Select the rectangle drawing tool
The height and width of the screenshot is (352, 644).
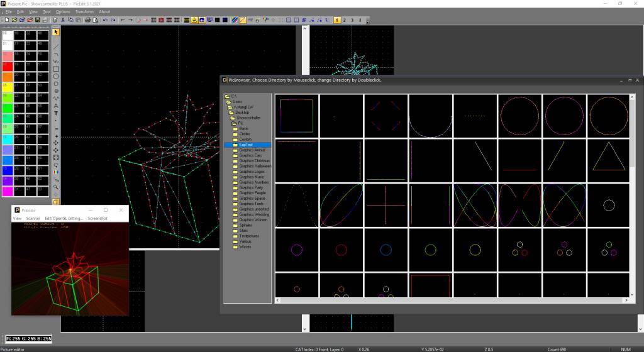(56, 69)
